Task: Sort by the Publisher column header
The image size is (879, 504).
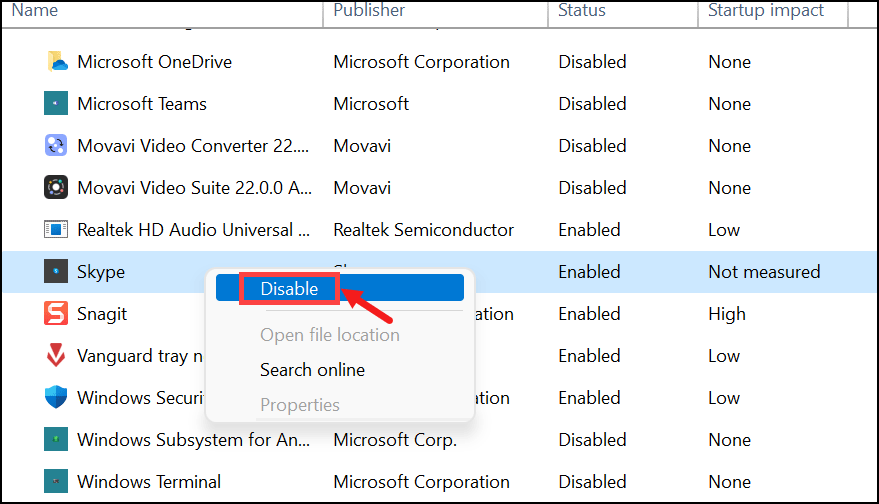Action: click(369, 11)
